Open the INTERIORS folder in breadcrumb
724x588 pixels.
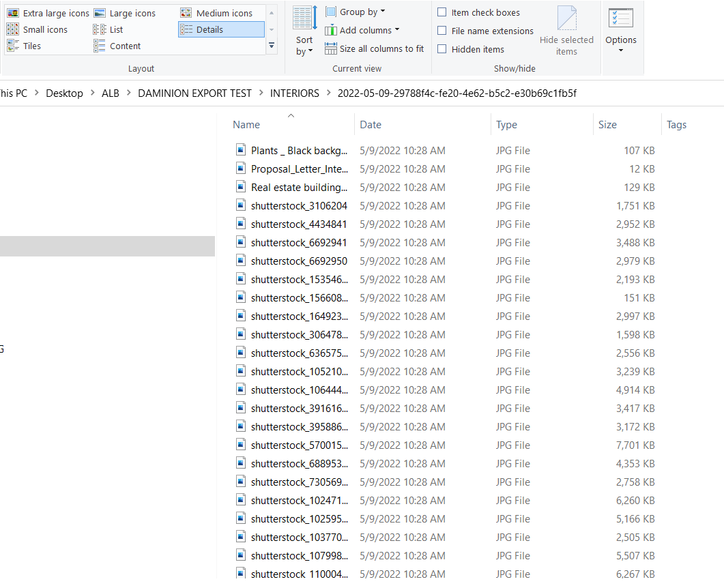(x=294, y=93)
